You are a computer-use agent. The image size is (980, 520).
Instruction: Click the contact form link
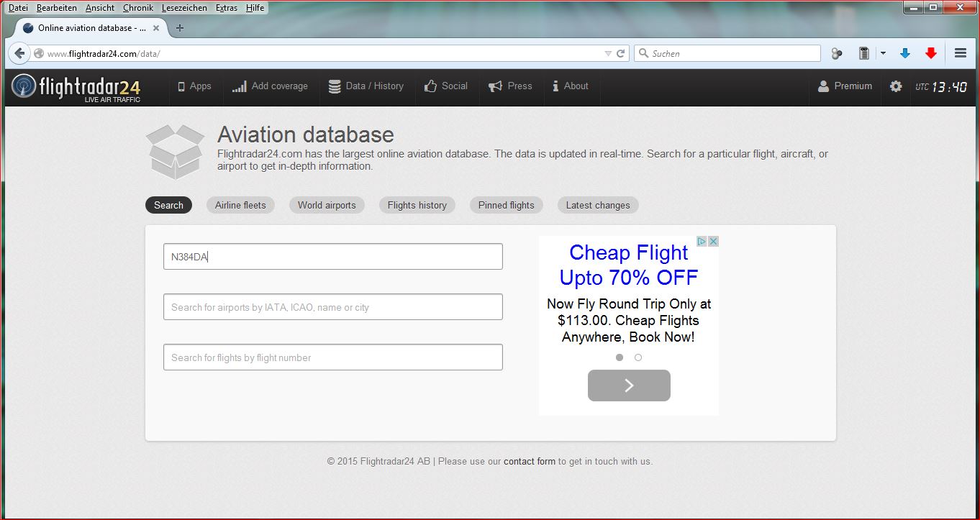coord(529,462)
